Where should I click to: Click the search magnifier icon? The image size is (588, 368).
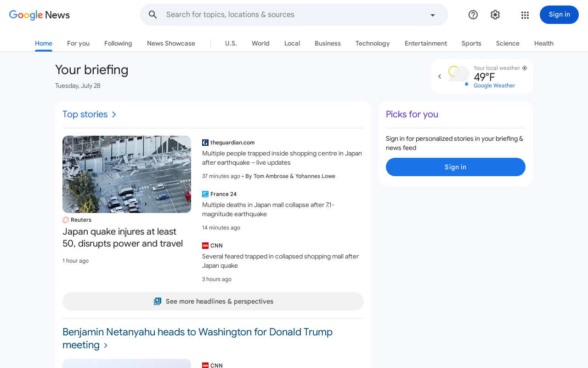click(153, 15)
